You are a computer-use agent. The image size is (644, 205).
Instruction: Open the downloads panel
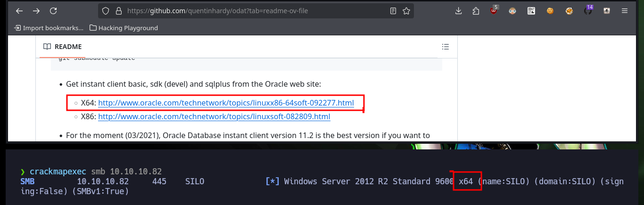coord(458,10)
